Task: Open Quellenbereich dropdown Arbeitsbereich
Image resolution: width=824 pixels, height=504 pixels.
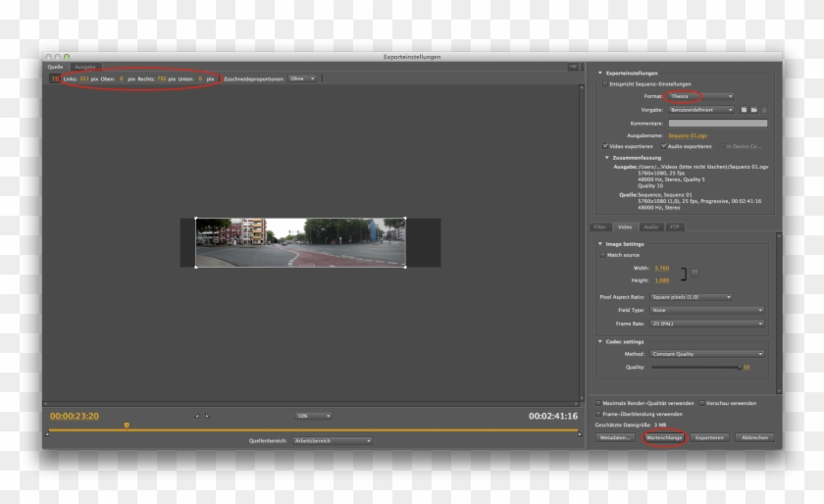Action: pyautogui.click(x=333, y=441)
